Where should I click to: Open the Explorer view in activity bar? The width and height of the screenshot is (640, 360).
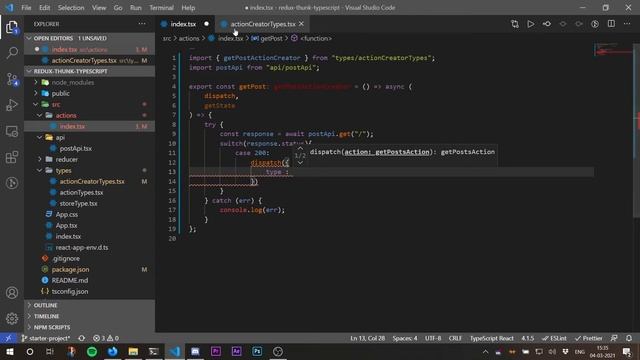pyautogui.click(x=12, y=28)
